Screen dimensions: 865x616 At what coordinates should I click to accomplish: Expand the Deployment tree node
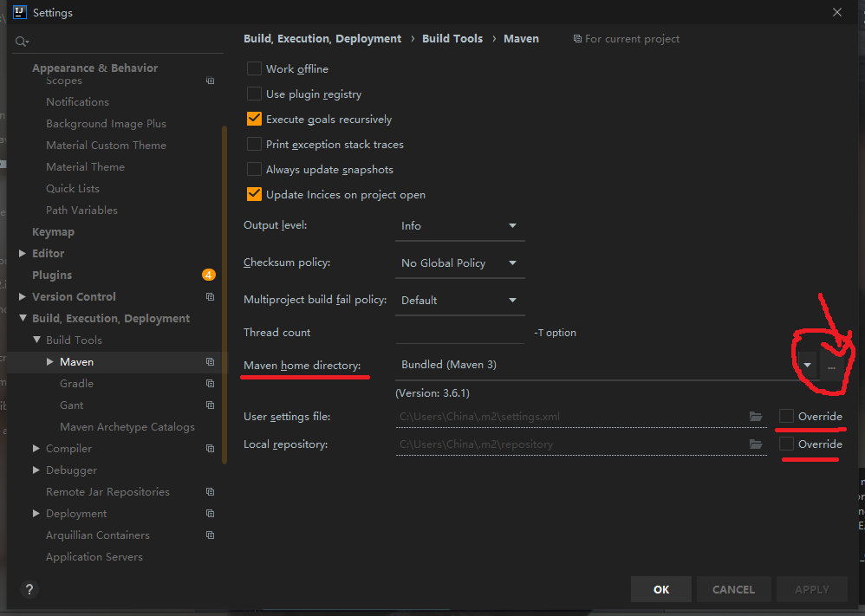(x=36, y=514)
